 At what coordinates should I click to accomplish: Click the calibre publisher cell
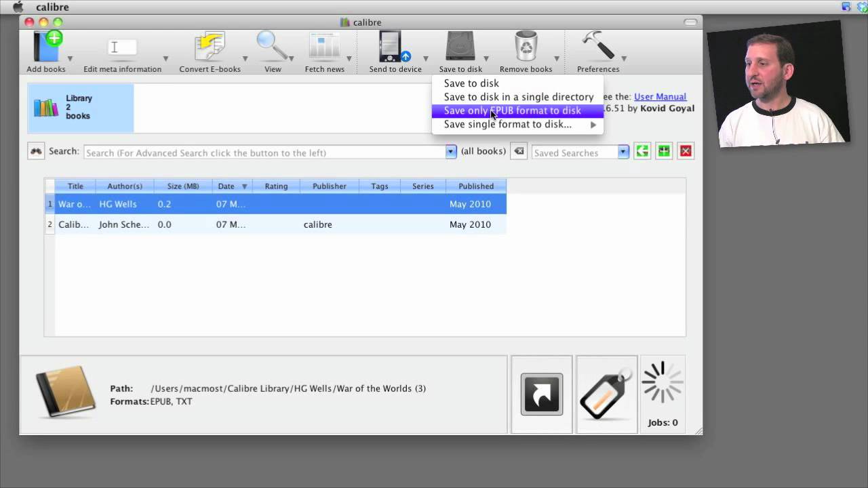pos(330,224)
